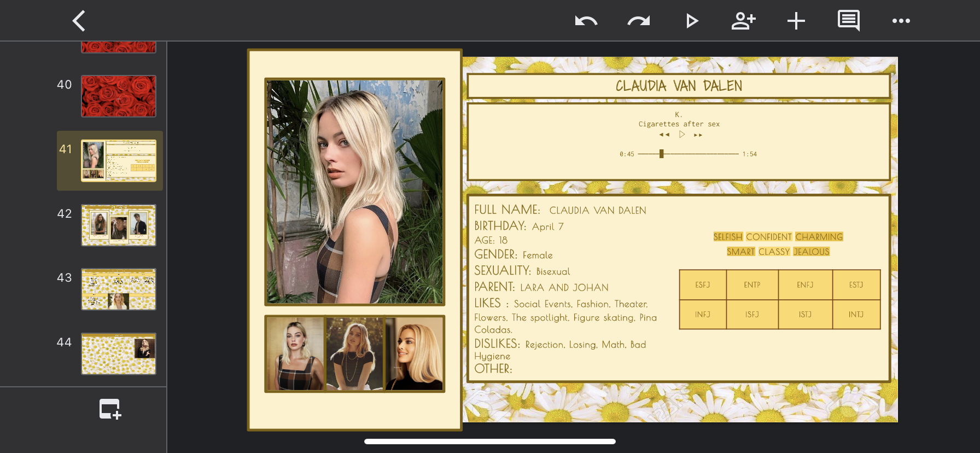Select the partially visible red slide above slide 40
The image size is (980, 453).
pyautogui.click(x=119, y=47)
